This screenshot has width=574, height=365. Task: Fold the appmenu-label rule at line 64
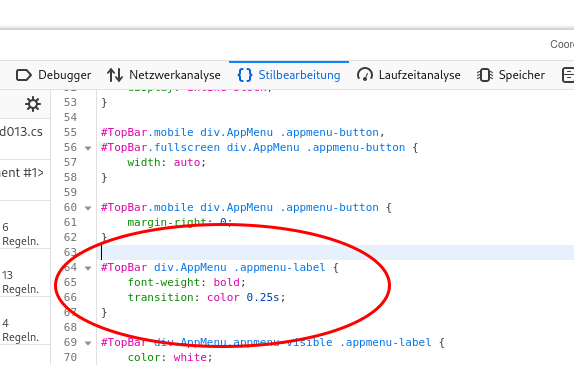(x=88, y=268)
